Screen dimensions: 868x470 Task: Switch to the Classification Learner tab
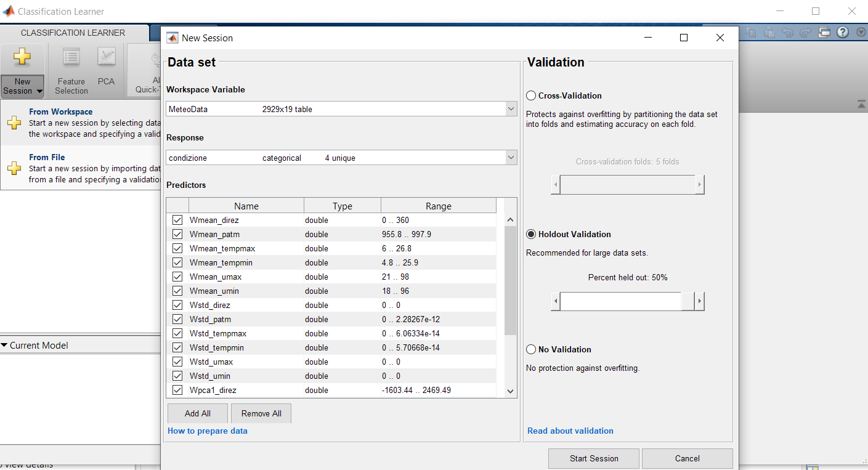tap(73, 33)
